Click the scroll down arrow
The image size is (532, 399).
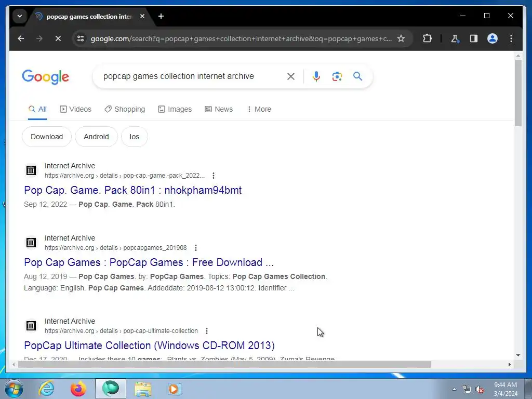518,355
